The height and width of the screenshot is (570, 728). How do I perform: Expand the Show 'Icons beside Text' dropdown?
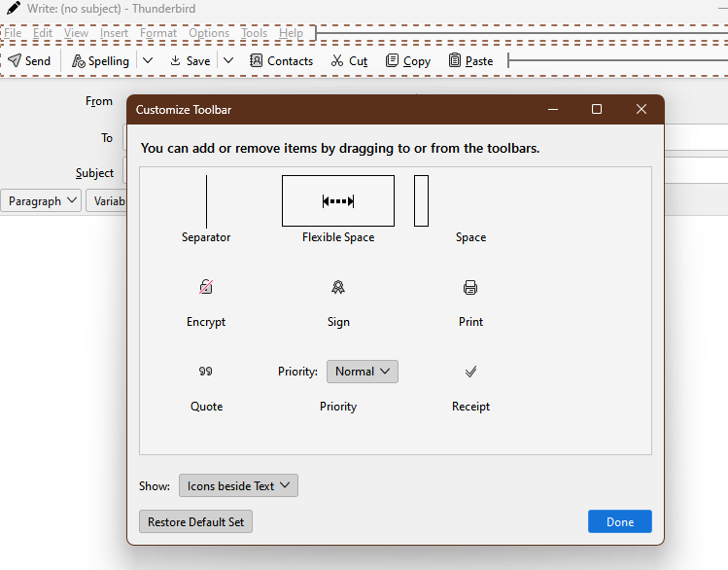238,486
